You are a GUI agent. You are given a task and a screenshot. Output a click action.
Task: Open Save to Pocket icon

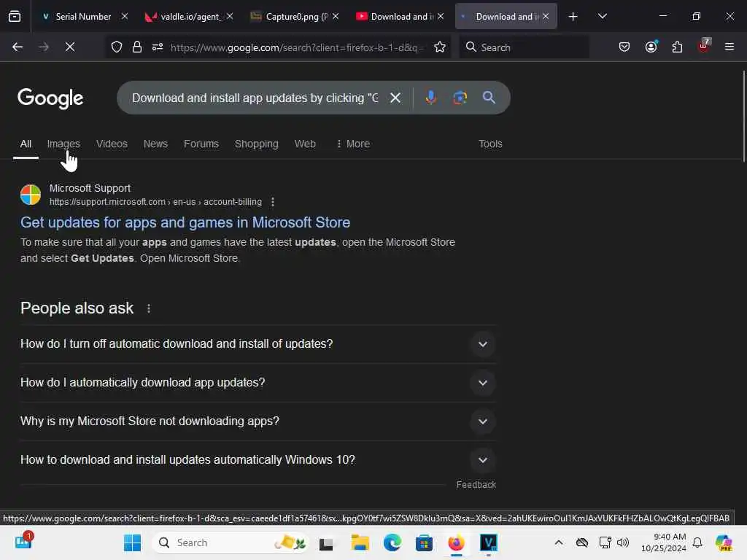(624, 47)
